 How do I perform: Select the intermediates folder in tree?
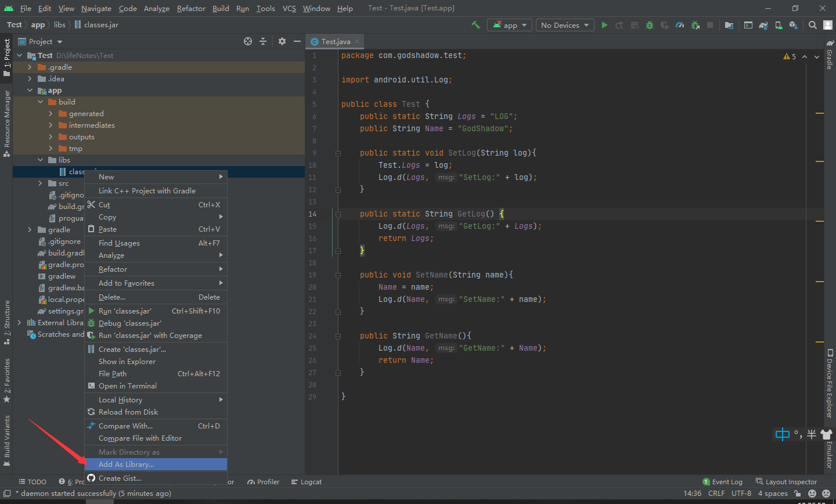(92, 125)
